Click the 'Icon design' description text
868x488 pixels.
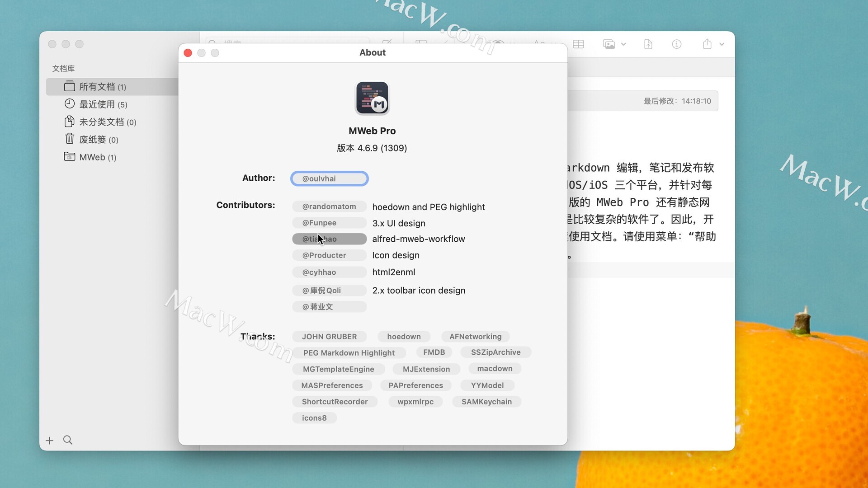coord(396,255)
